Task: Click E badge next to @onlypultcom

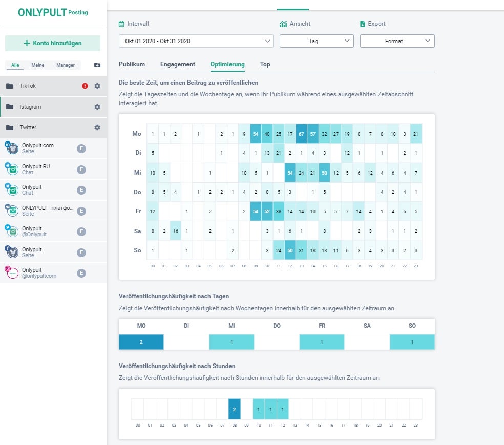Action: [x=81, y=273]
